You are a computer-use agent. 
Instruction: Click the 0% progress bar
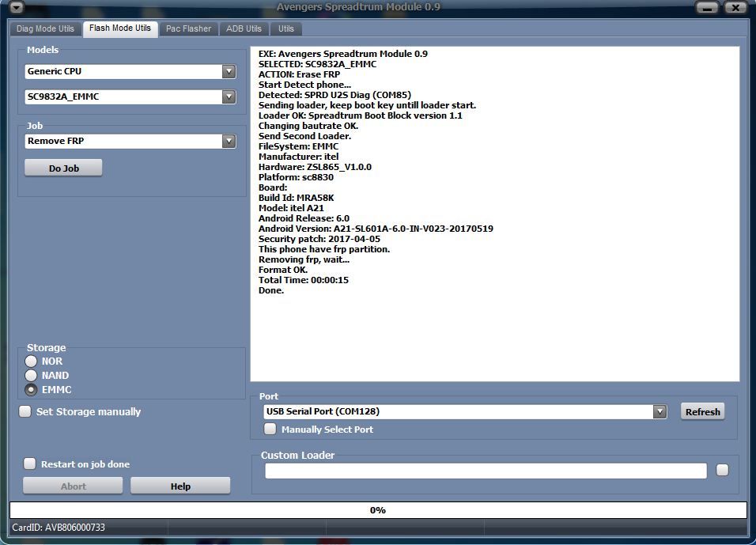(x=378, y=510)
